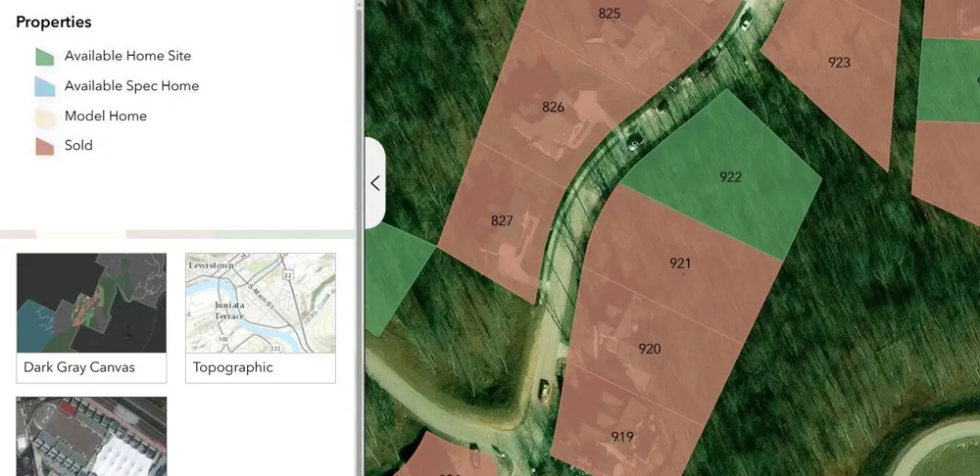980x476 pixels.
Task: Click the Dark Gray Canvas label
Action: coord(79,367)
